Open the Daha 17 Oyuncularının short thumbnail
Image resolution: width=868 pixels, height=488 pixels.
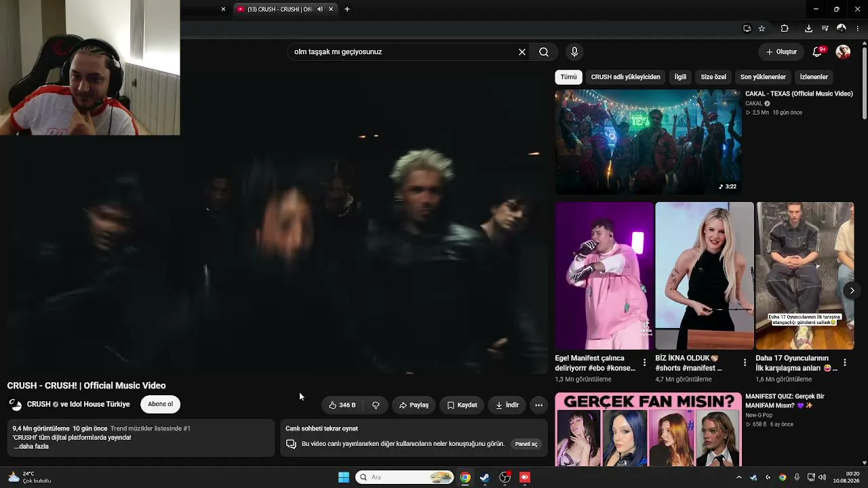point(805,276)
